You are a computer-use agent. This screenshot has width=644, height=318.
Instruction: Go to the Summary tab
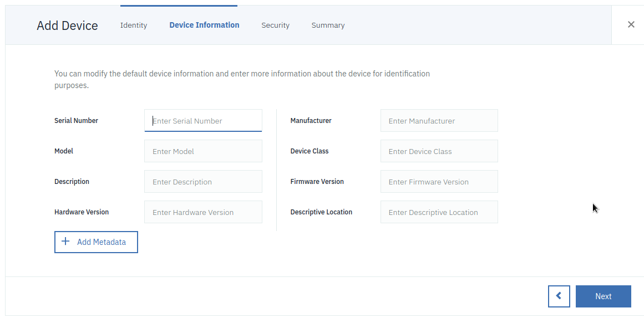(x=328, y=25)
